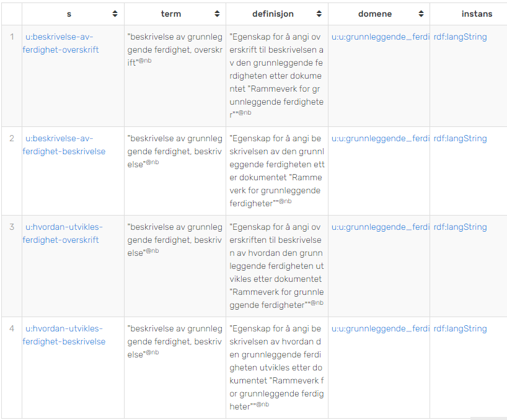Open domene link in row 2
507x420 pixels.
click(x=381, y=138)
